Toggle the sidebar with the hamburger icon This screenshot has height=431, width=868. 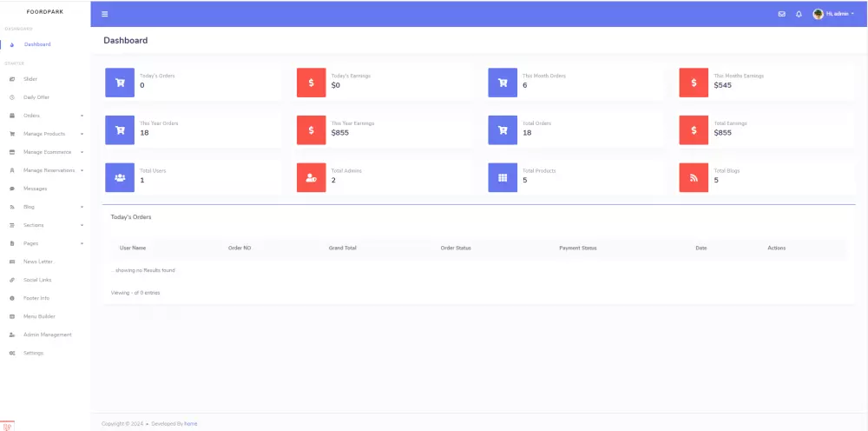105,14
